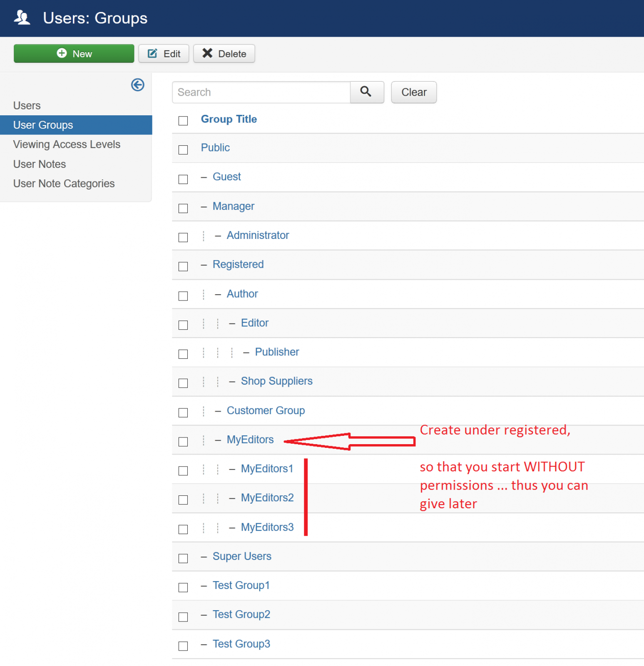The height and width of the screenshot is (666, 644).
Task: Clear the search filter
Action: pos(414,92)
